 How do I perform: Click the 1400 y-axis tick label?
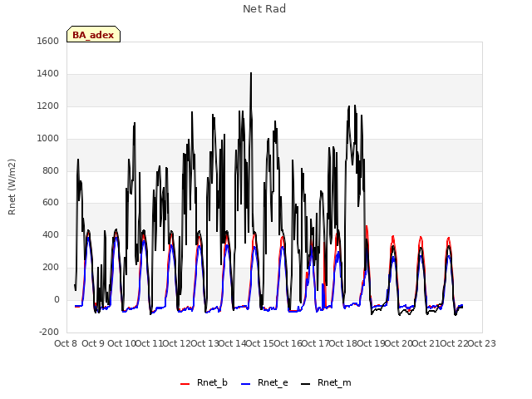click(x=48, y=74)
